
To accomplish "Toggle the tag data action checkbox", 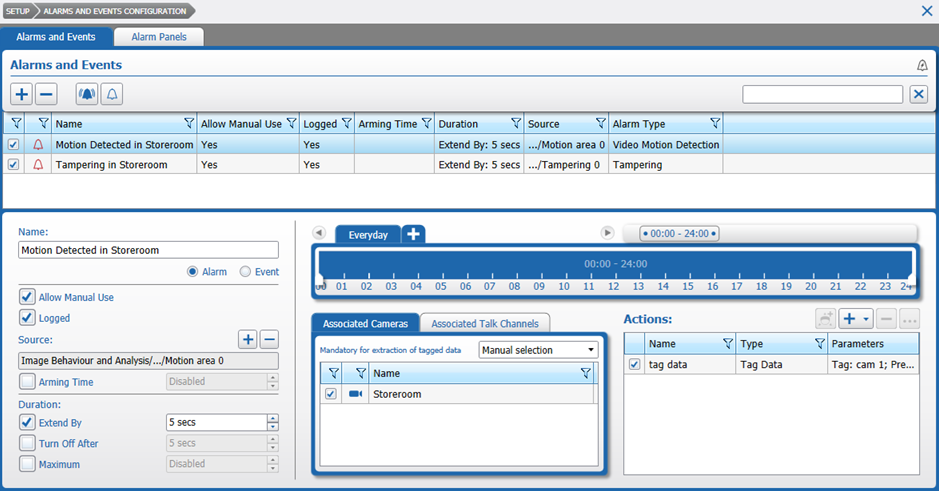I will pyautogui.click(x=635, y=364).
